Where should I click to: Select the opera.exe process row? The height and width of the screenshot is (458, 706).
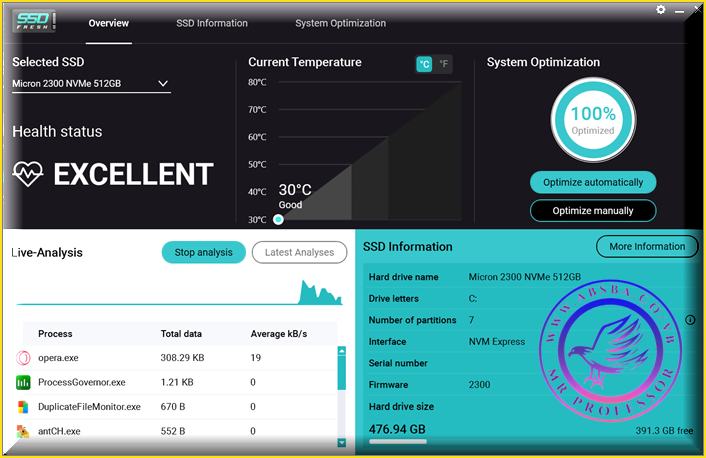tap(176, 358)
